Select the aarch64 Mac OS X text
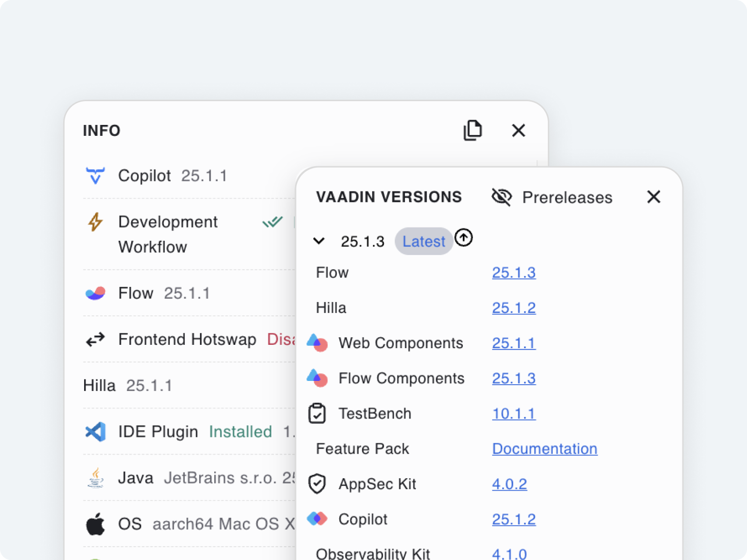The width and height of the screenshot is (747, 560). [x=223, y=523]
